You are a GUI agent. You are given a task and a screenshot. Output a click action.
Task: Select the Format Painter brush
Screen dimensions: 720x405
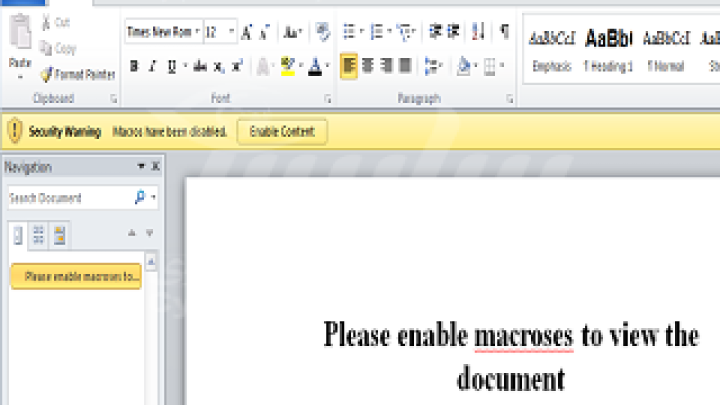click(46, 74)
